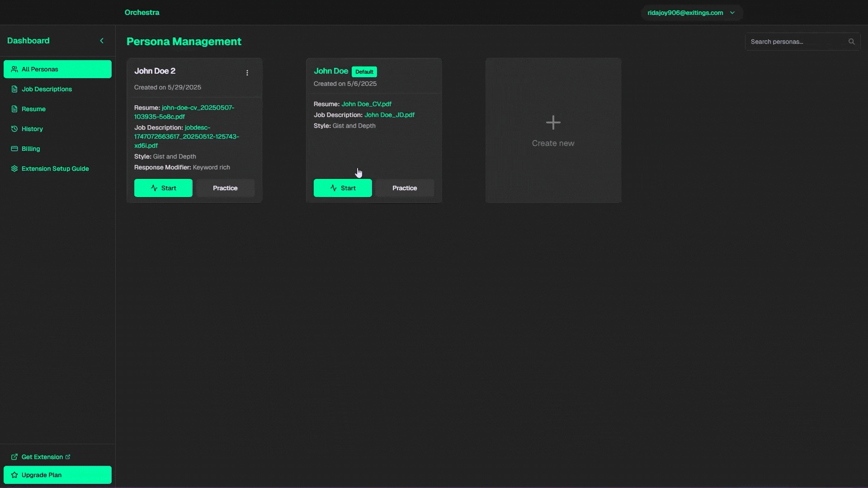Open john-doe-cv_20250507 resume file link
Screen dimensions: 868x488
198,108
